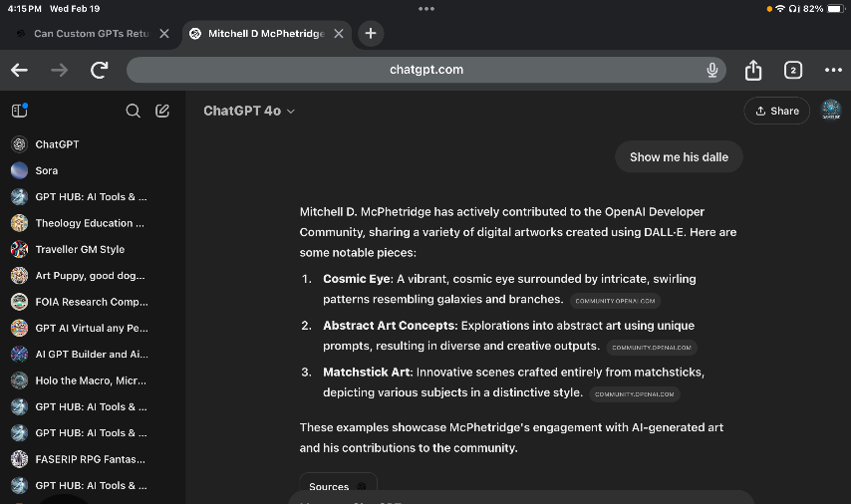Open the user profile avatar menu
851x504 pixels.
tap(831, 111)
